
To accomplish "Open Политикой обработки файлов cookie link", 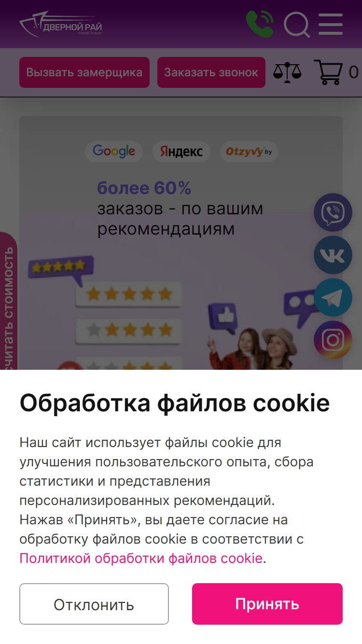I will [141, 559].
